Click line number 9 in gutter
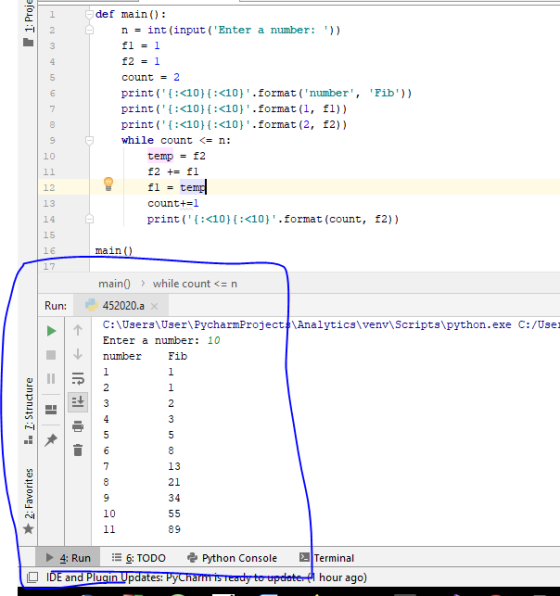560x596 pixels. [x=52, y=141]
